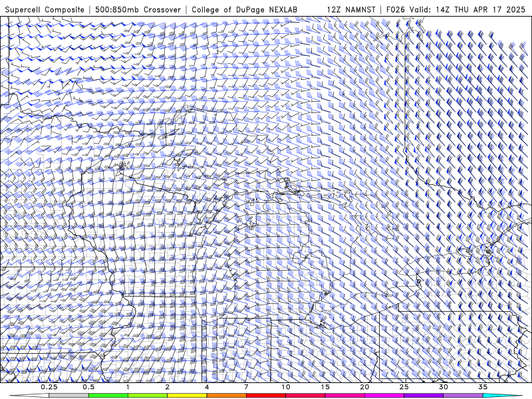Click the '20' legend value
Image resolution: width=532 pixels, height=399 pixels.
click(364, 387)
